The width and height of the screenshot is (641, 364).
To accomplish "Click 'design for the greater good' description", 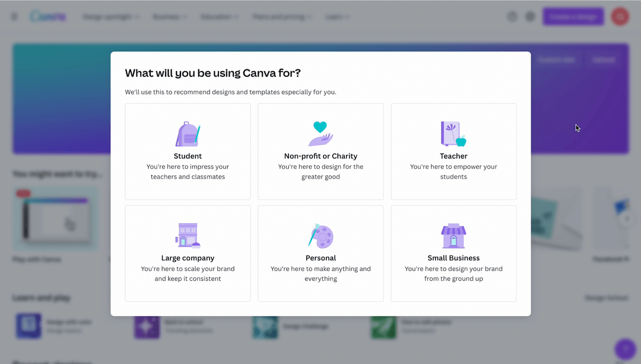I will (320, 171).
